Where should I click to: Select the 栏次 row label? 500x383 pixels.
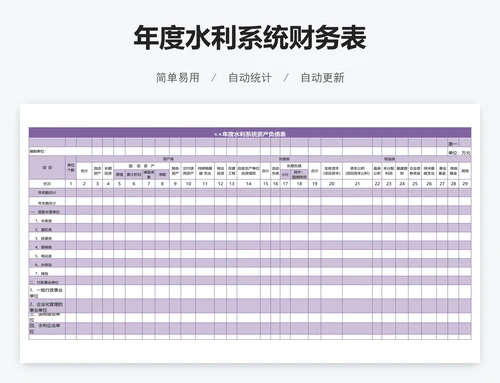47,184
